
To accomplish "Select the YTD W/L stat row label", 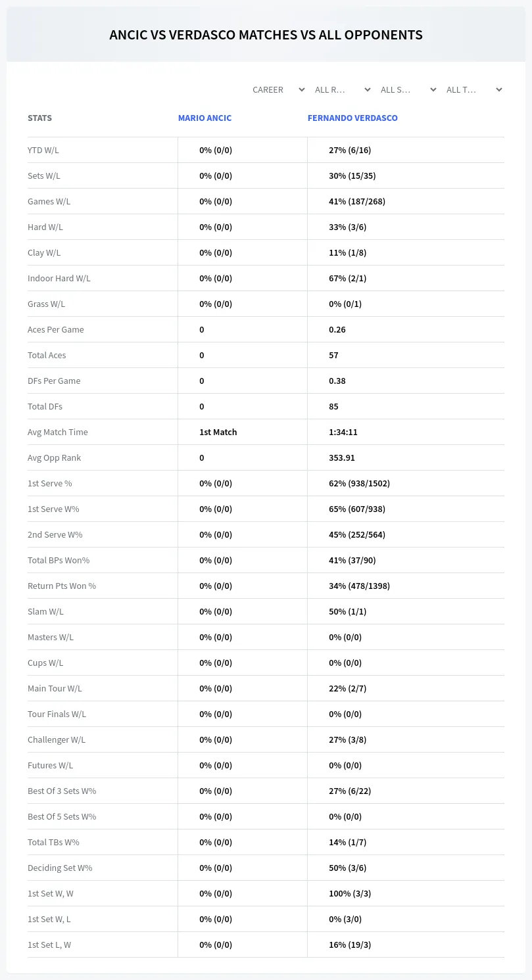I will [x=43, y=150].
